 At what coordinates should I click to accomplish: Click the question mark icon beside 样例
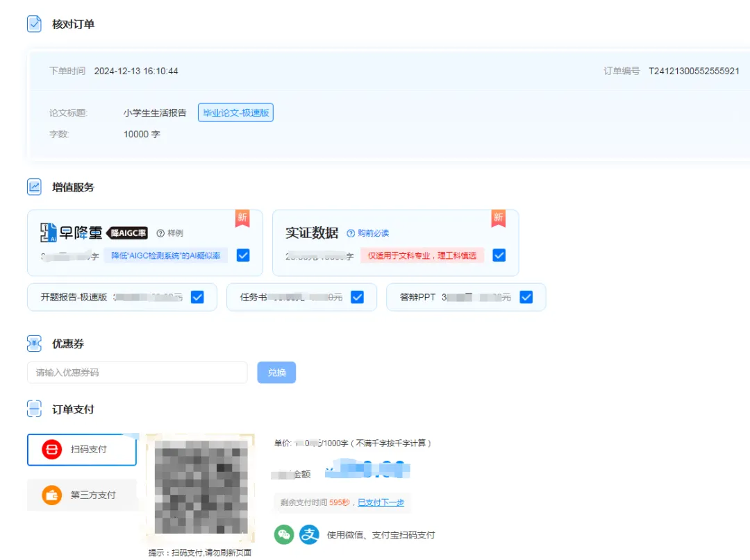tap(160, 233)
